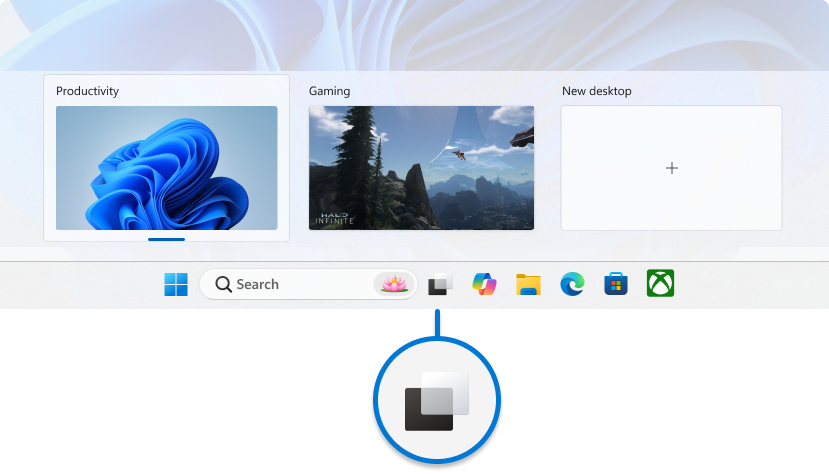Switch to the Gaming desktop thumbnail
Screen dimensions: 829x474
click(421, 168)
